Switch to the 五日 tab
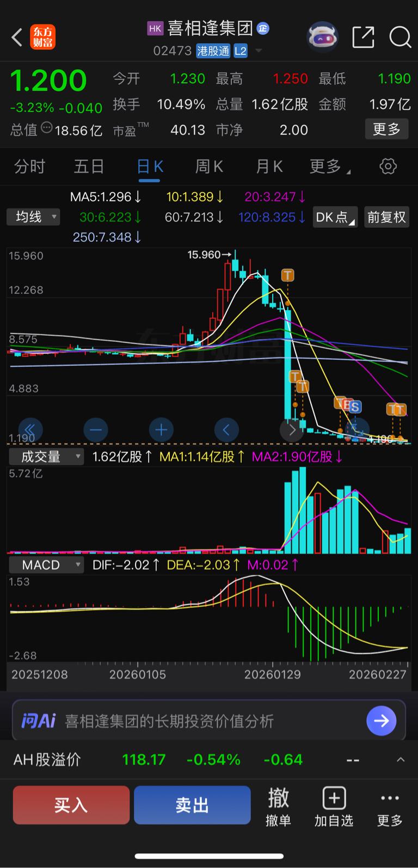The height and width of the screenshot is (868, 418). 89,167
